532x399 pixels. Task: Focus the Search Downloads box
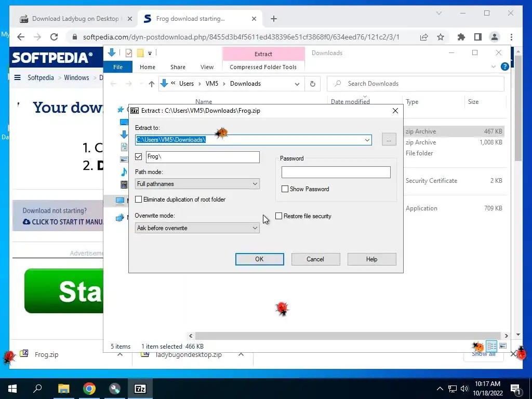tap(415, 84)
